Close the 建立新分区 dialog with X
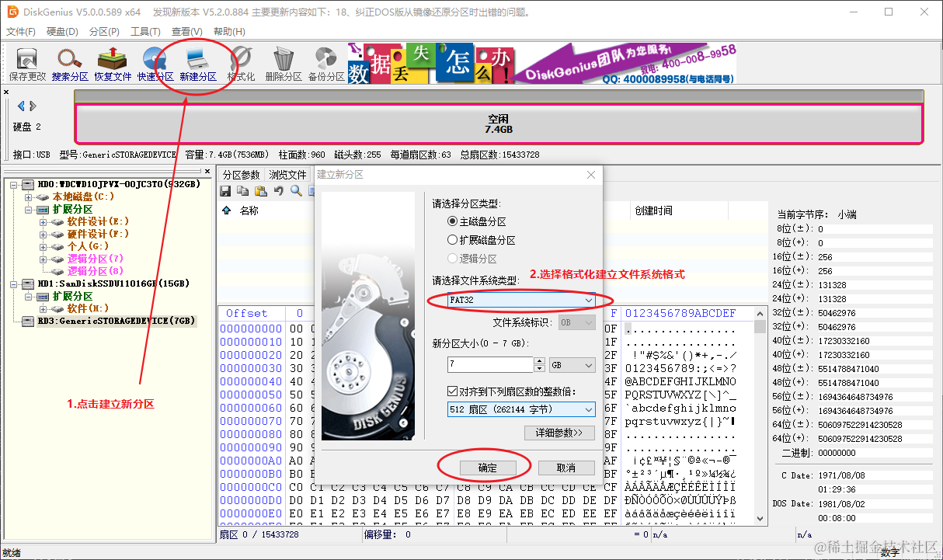943x560 pixels. [x=592, y=175]
